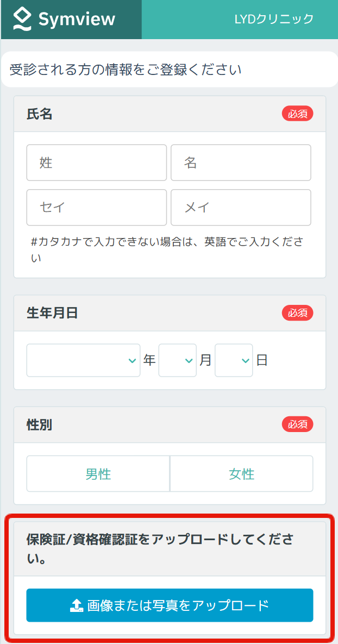Screen dimensions: 338x644
Task: Click into the 名 first name field
Action: click(241, 162)
